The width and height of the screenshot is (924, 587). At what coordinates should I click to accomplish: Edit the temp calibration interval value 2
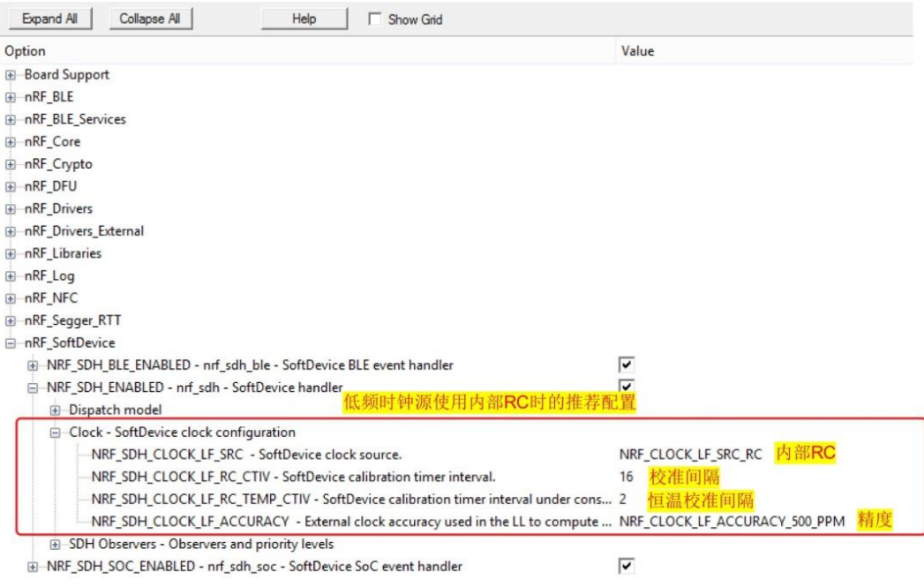tap(623, 500)
